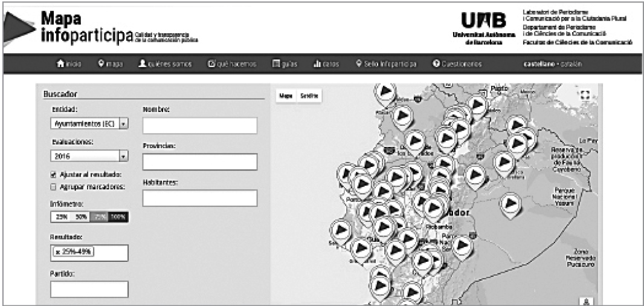Select the 25% Infómetro segment
Viewport: 644px width, 306px height.
tap(61, 217)
